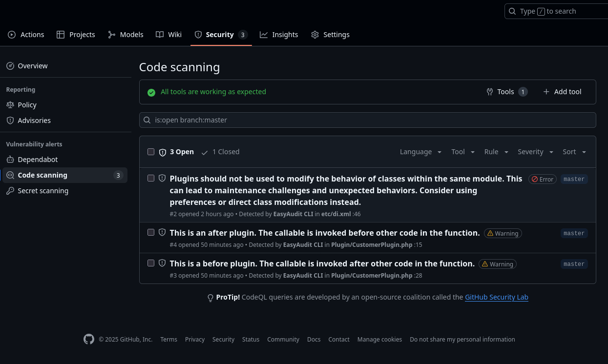Click the Overview meter icon in sidebar

[10, 66]
